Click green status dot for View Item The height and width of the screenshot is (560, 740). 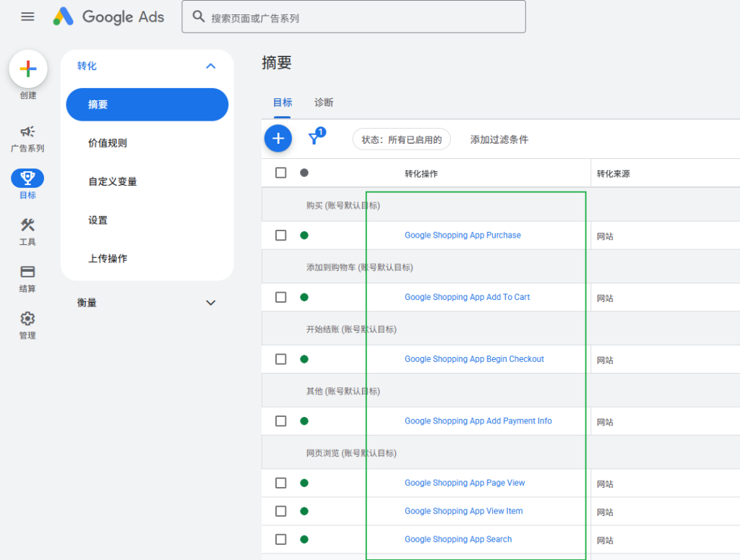click(304, 511)
